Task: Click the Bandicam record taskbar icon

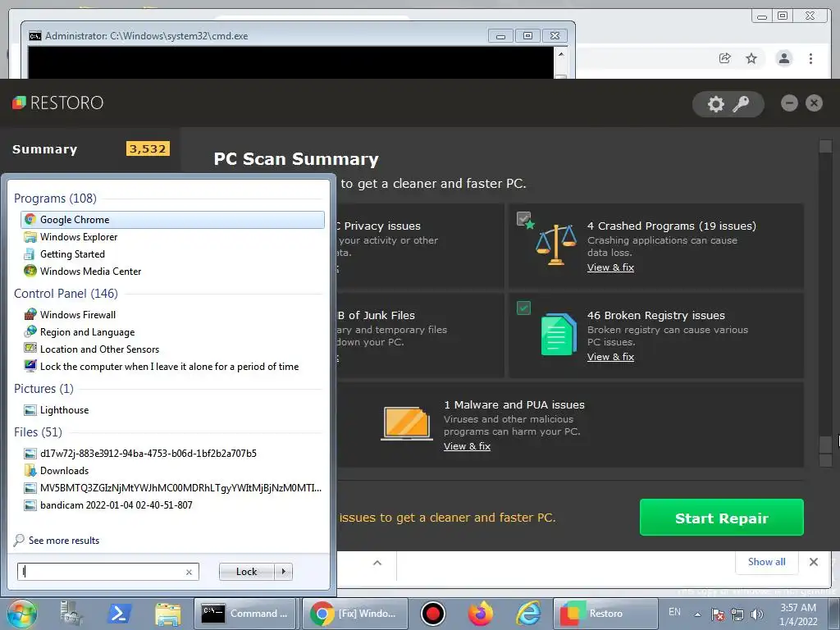Action: (432, 614)
